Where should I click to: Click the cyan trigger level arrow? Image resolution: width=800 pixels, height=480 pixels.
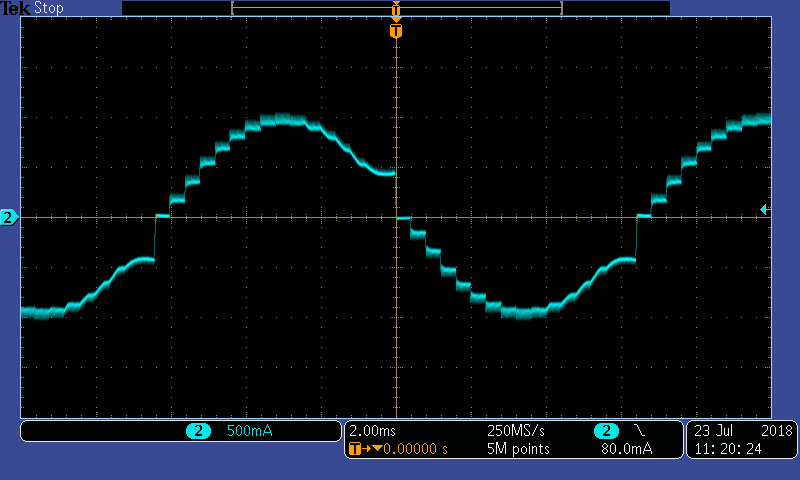coord(764,209)
